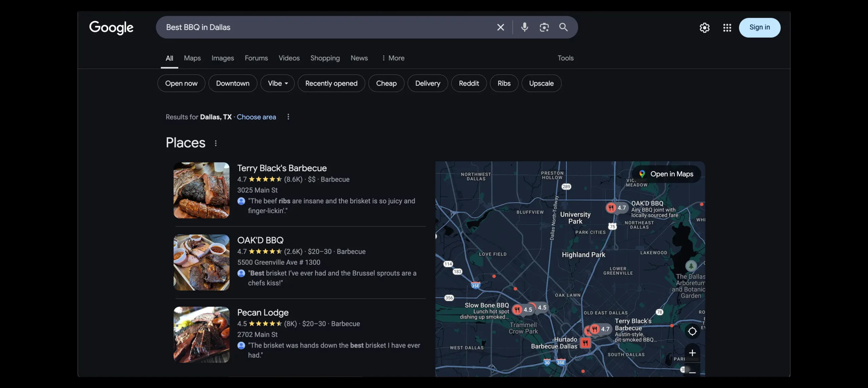Open search by image camera icon
This screenshot has width=868, height=388.
(544, 27)
